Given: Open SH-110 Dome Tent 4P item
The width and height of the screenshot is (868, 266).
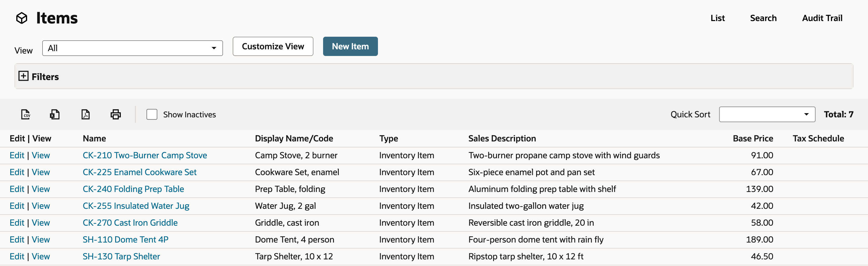Looking at the screenshot, I should coord(126,240).
